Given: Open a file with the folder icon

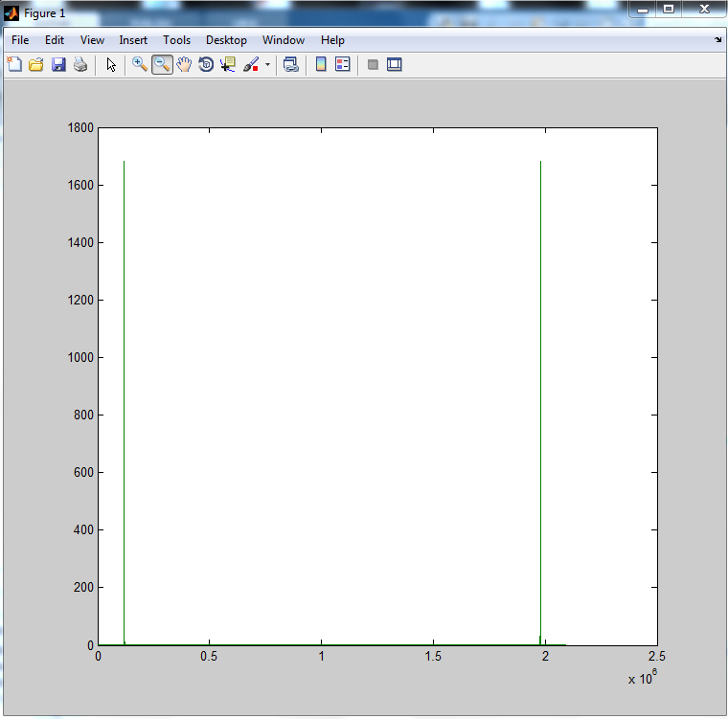Looking at the screenshot, I should pos(36,65).
